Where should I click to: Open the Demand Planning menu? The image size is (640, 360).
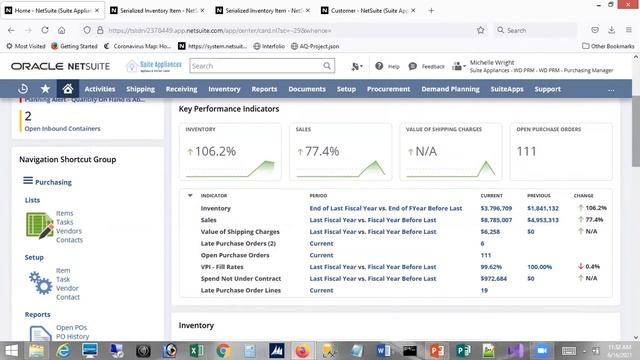[450, 89]
